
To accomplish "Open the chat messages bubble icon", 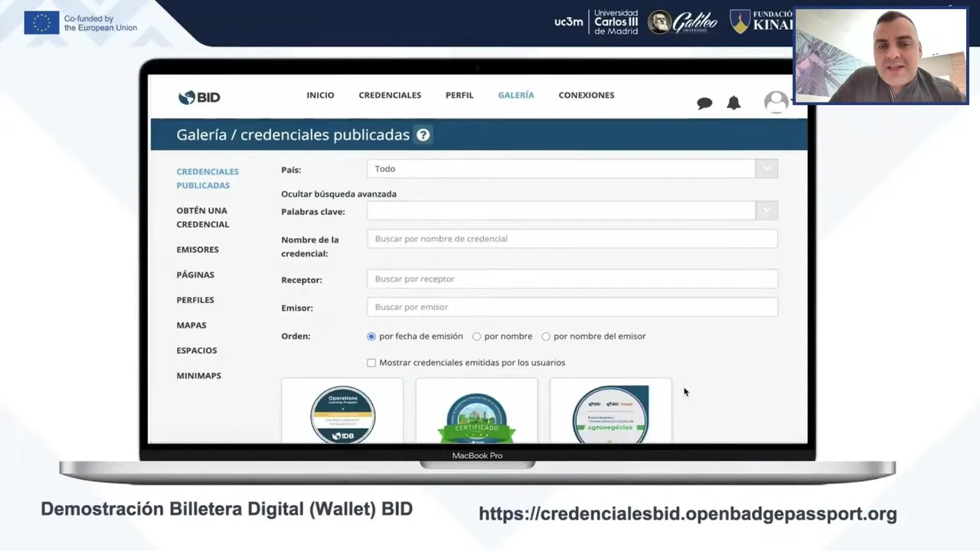I will pos(704,103).
